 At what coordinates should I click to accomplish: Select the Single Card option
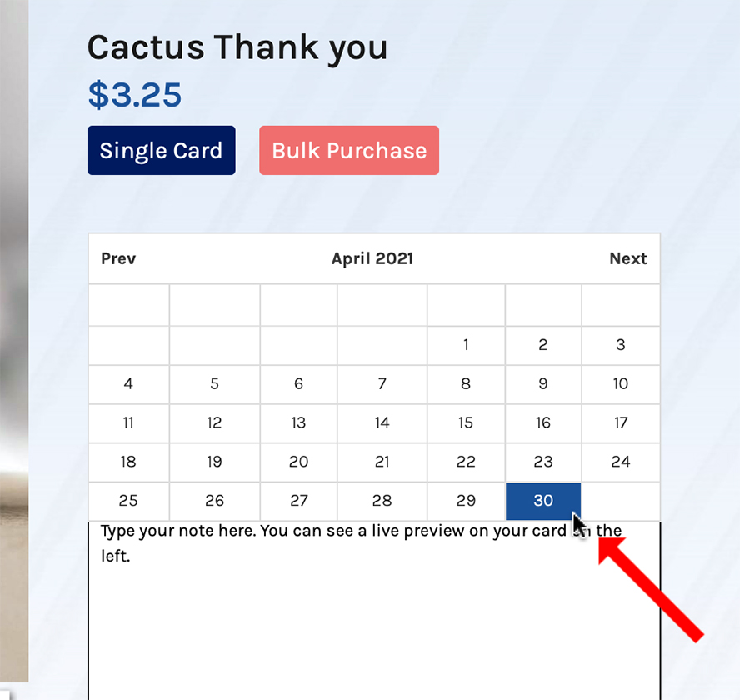point(162,151)
